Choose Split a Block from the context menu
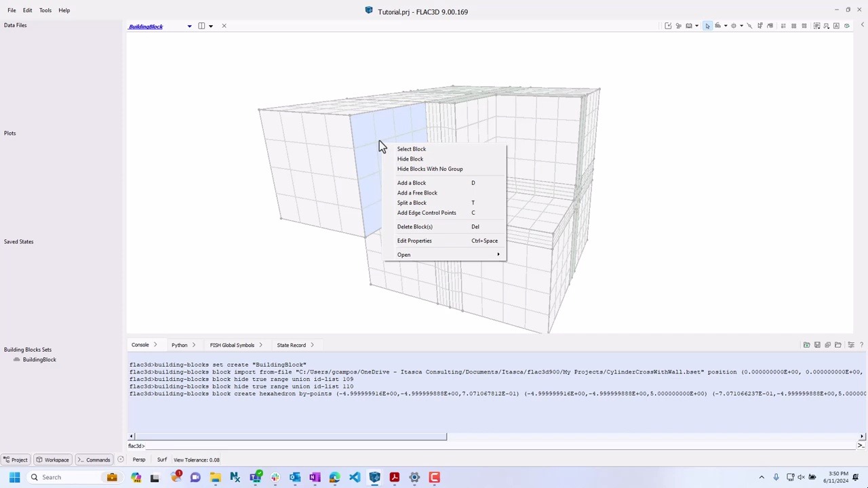 point(412,203)
